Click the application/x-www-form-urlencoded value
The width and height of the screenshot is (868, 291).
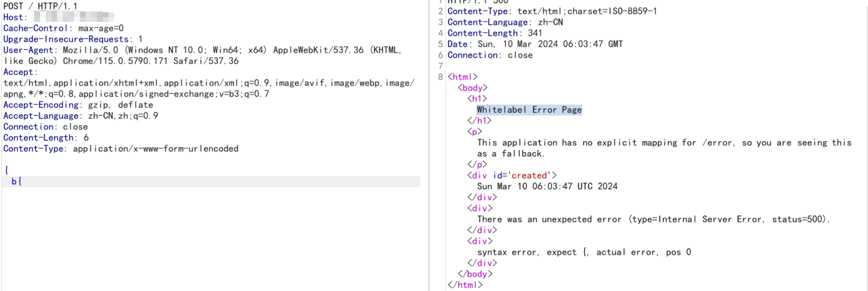(155, 148)
